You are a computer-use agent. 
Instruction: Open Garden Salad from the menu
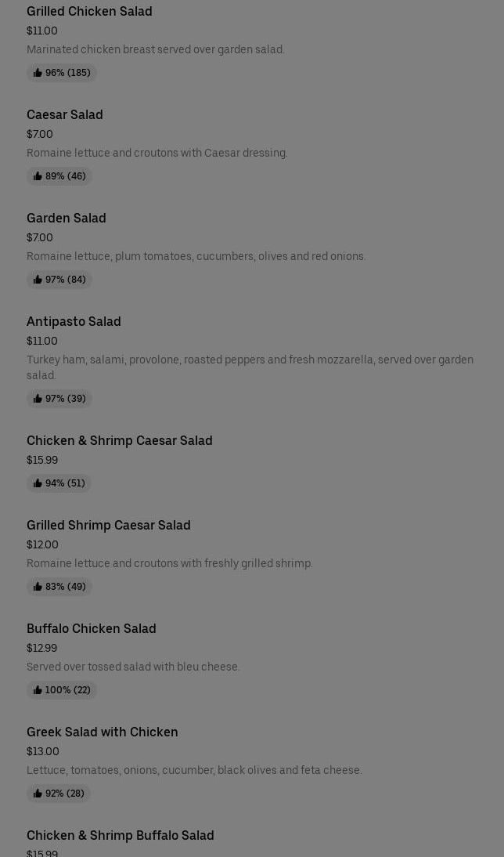pyautogui.click(x=67, y=218)
